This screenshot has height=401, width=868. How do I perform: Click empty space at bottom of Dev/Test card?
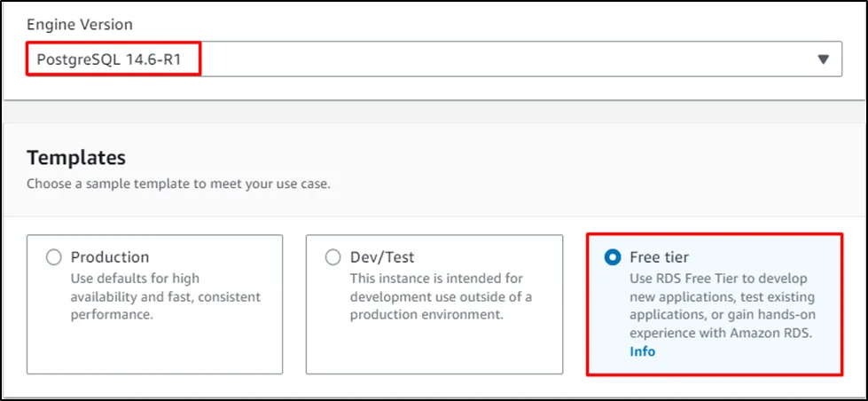(434, 350)
